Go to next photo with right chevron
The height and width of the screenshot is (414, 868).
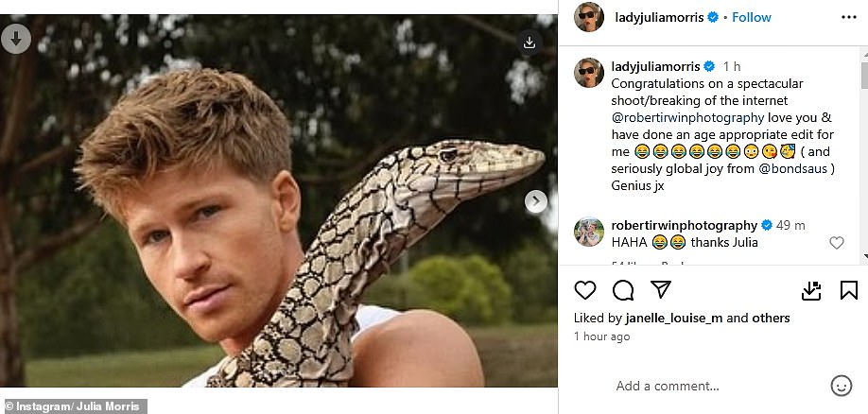[536, 201]
